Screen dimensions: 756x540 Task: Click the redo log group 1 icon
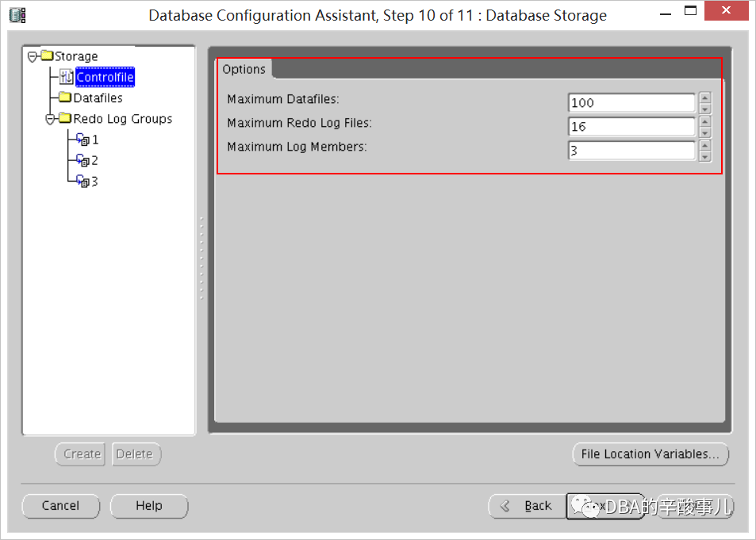(x=83, y=140)
